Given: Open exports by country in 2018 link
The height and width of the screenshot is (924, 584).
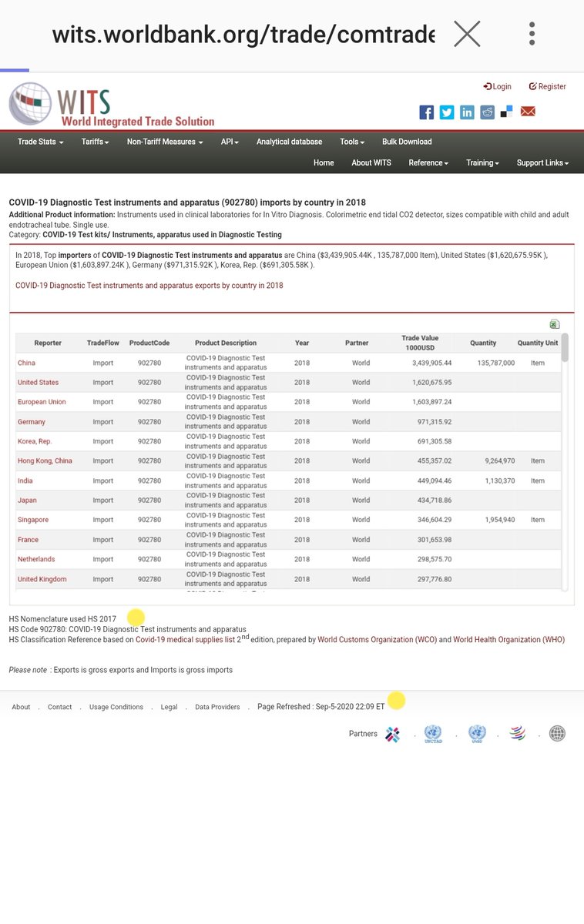Looking at the screenshot, I should [149, 286].
